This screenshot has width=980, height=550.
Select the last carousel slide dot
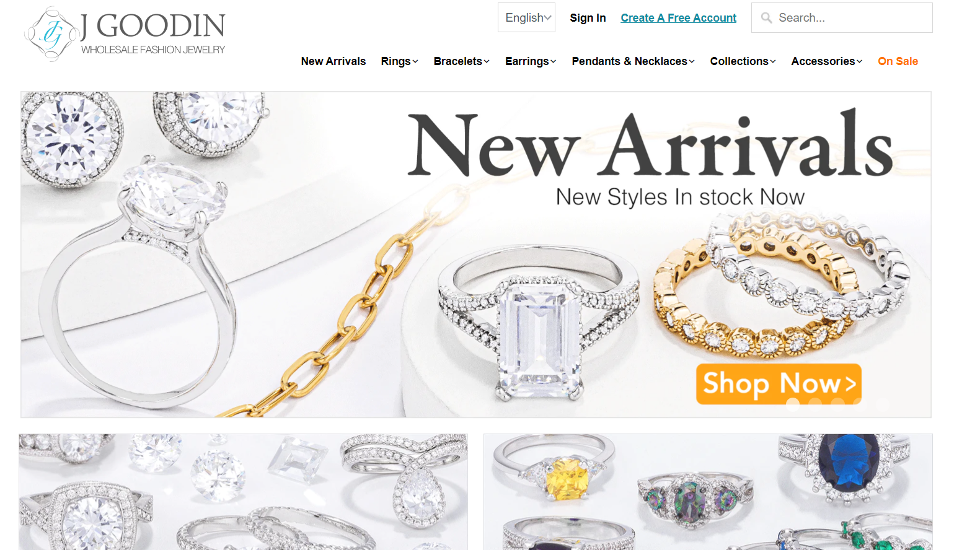point(883,404)
